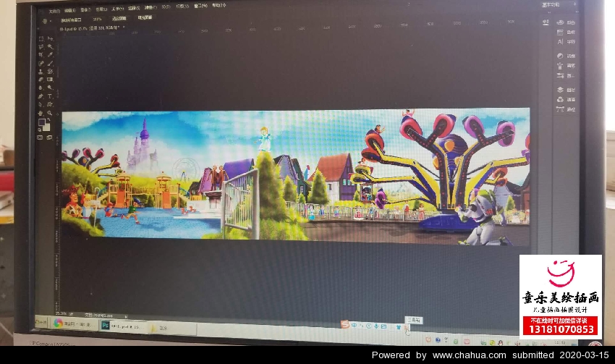The height and width of the screenshot is (364, 615).
Task: Open the History panel icon
Action: coord(546,22)
